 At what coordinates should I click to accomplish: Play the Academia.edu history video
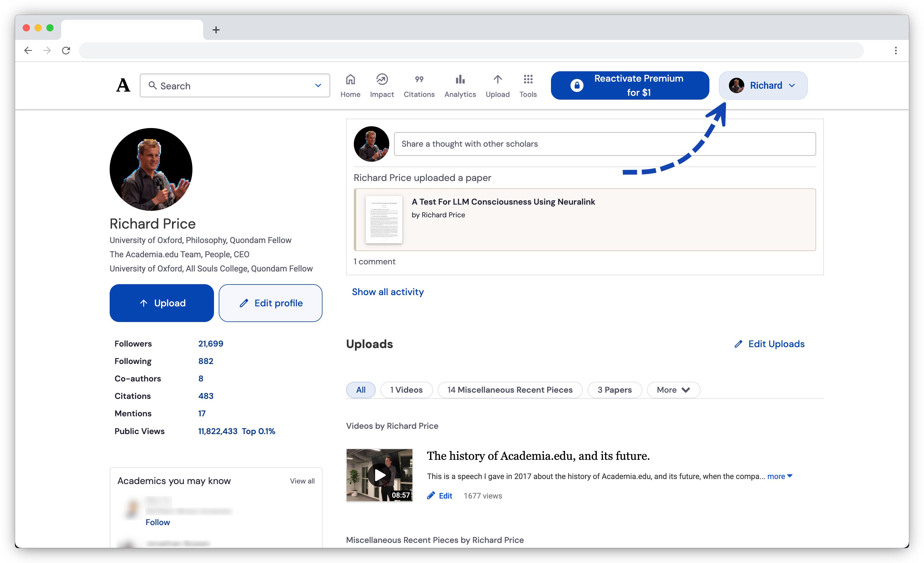point(379,475)
